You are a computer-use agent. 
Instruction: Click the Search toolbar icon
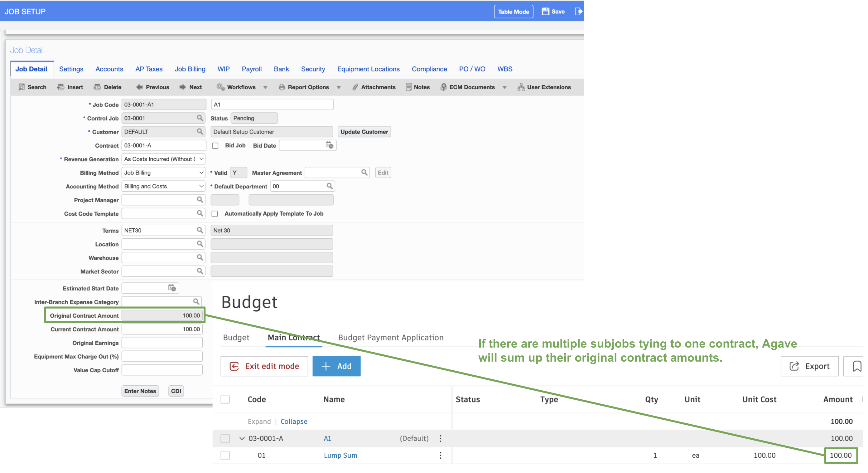[x=22, y=87]
